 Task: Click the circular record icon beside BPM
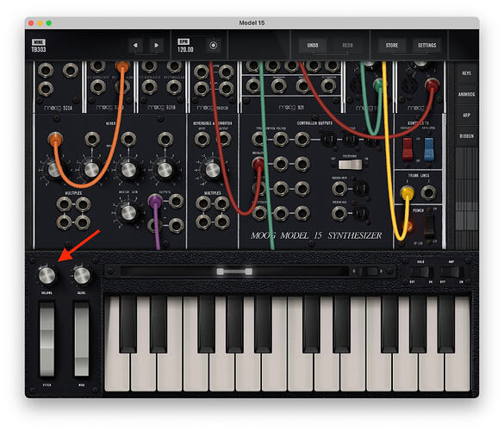point(213,46)
